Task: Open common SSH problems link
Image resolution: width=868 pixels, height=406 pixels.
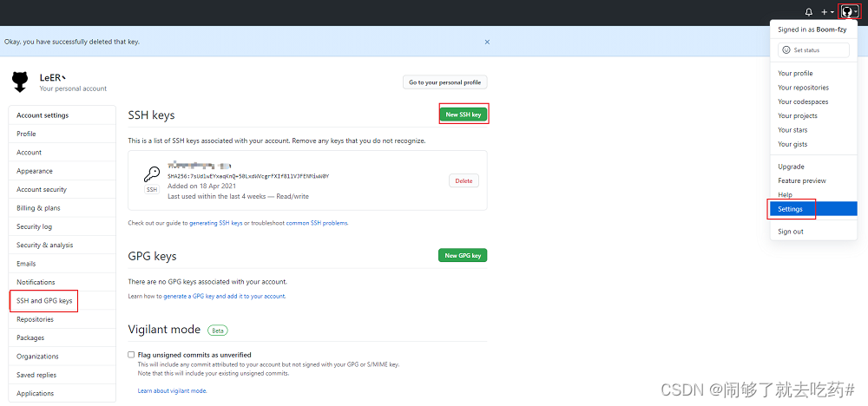Action: pos(317,223)
